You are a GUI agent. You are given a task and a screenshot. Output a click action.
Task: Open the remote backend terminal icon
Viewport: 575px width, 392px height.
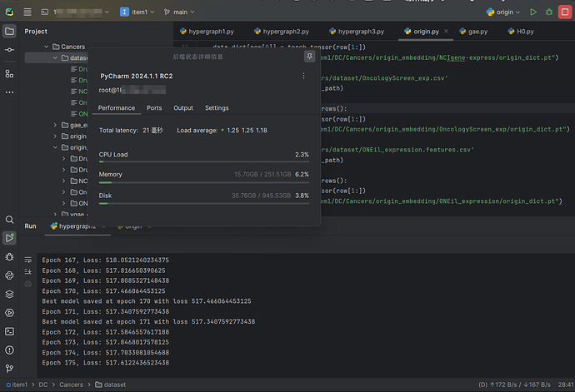tap(45, 12)
